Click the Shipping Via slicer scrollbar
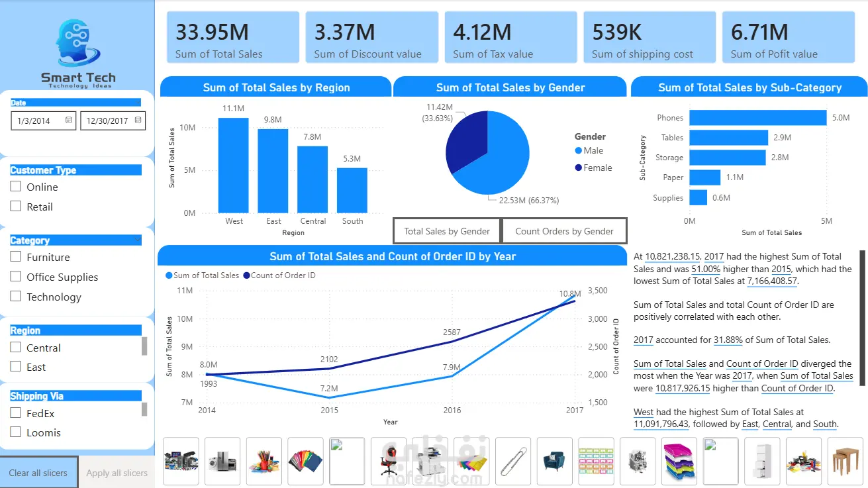This screenshot has height=488, width=868. 144,409
